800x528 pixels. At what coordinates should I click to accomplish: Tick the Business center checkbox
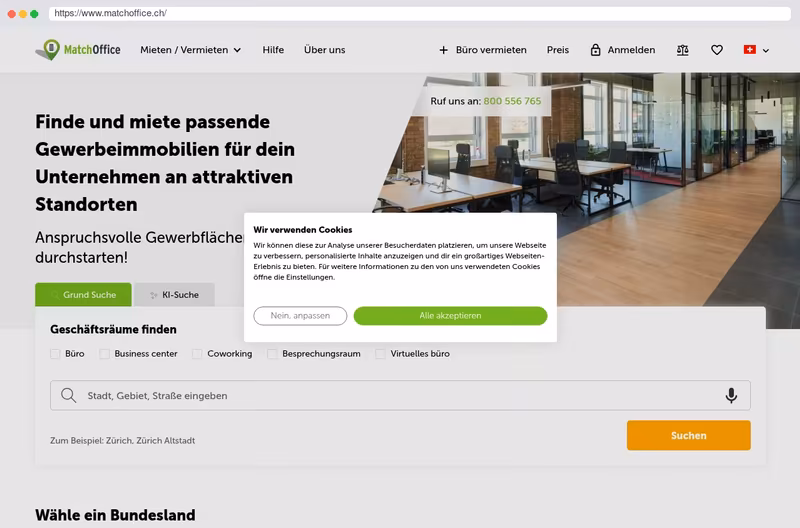(104, 354)
